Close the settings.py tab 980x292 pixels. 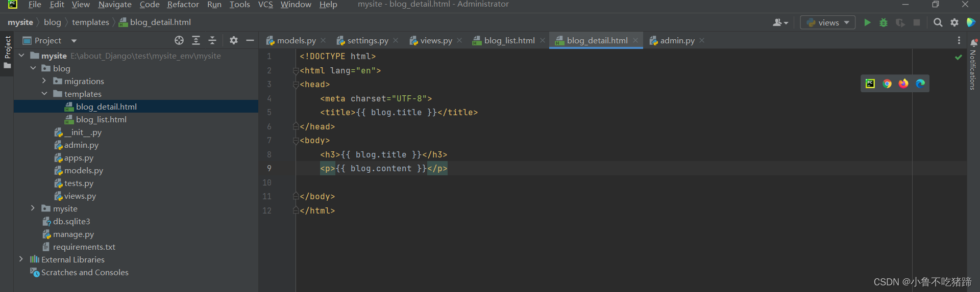tap(397, 40)
